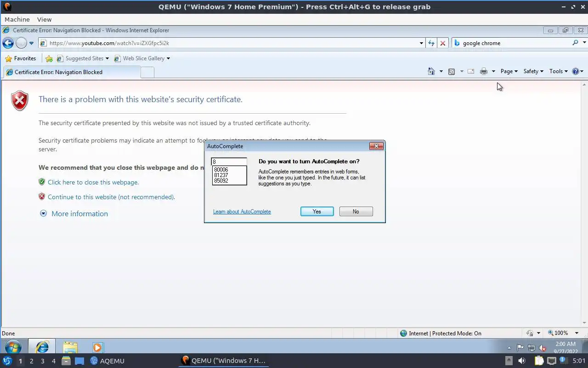This screenshot has width=588, height=368.
Task: Switch to host workspace 4
Action: coord(54,361)
